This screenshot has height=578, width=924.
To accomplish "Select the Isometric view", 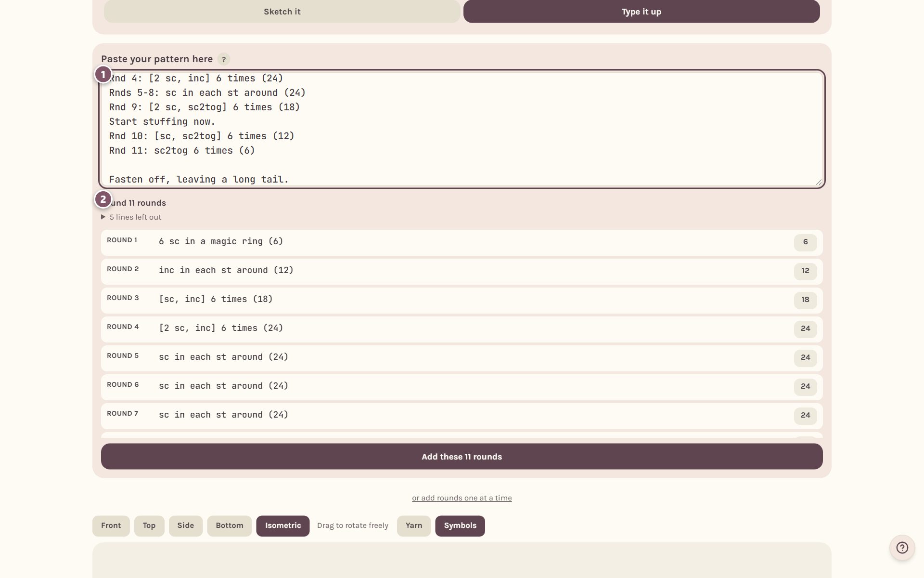I will [x=283, y=525].
